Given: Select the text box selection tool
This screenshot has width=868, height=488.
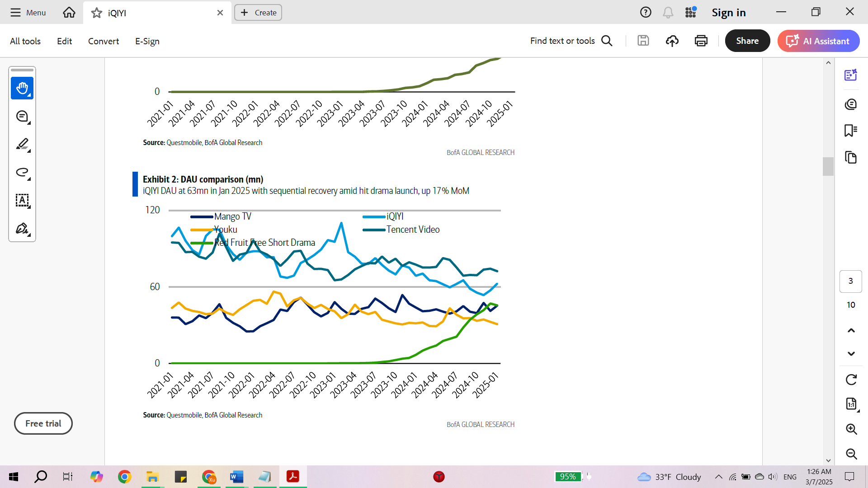Looking at the screenshot, I should coord(22,201).
